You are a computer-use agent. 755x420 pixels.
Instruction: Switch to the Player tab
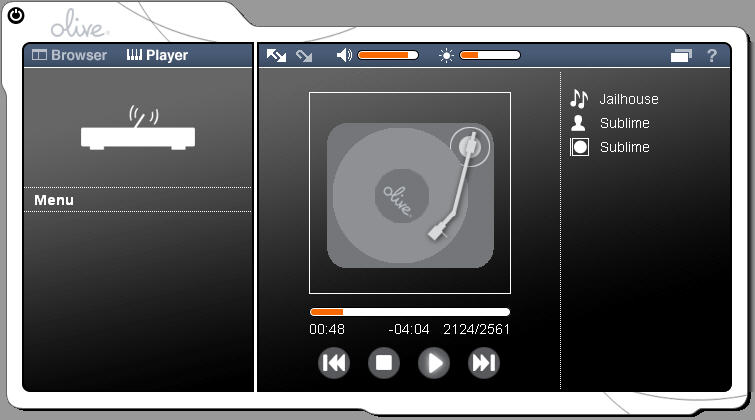pos(157,55)
